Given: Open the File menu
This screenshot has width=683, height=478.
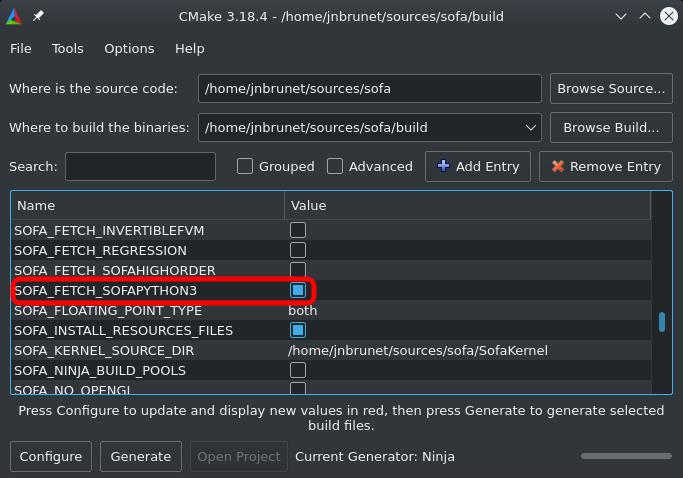Looking at the screenshot, I should (x=21, y=48).
